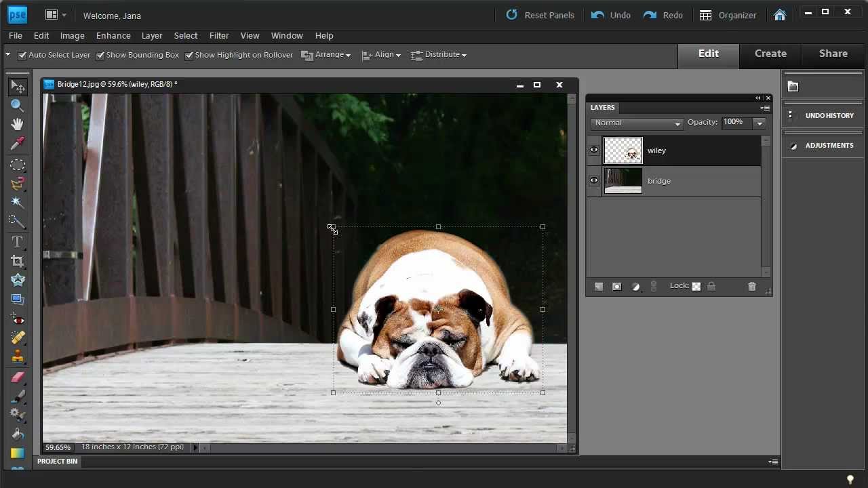Select the Magnetic Lasso tool
This screenshot has height=488, width=868.
18,183
